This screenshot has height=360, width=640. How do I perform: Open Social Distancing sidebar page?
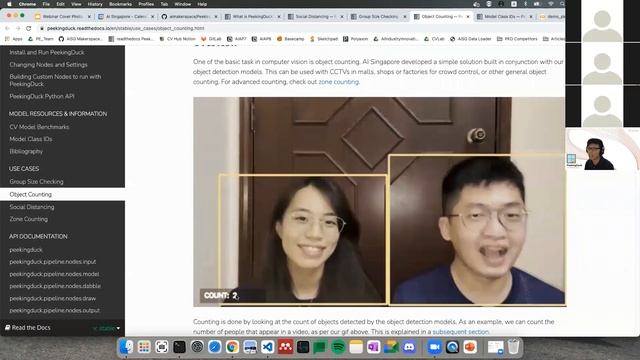pyautogui.click(x=32, y=207)
